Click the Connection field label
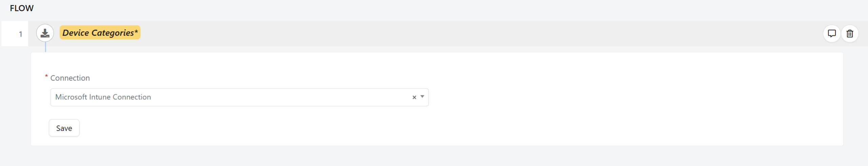Image resolution: width=868 pixels, height=166 pixels. click(70, 78)
